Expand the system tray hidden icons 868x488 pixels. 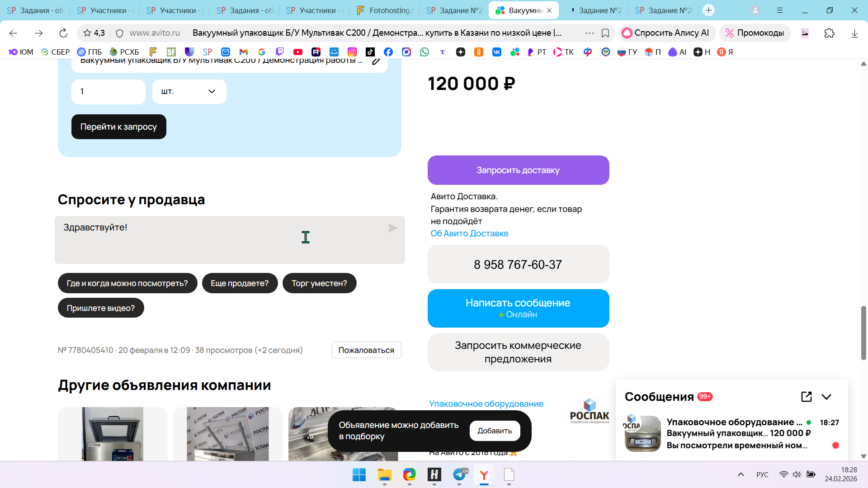coord(741,474)
